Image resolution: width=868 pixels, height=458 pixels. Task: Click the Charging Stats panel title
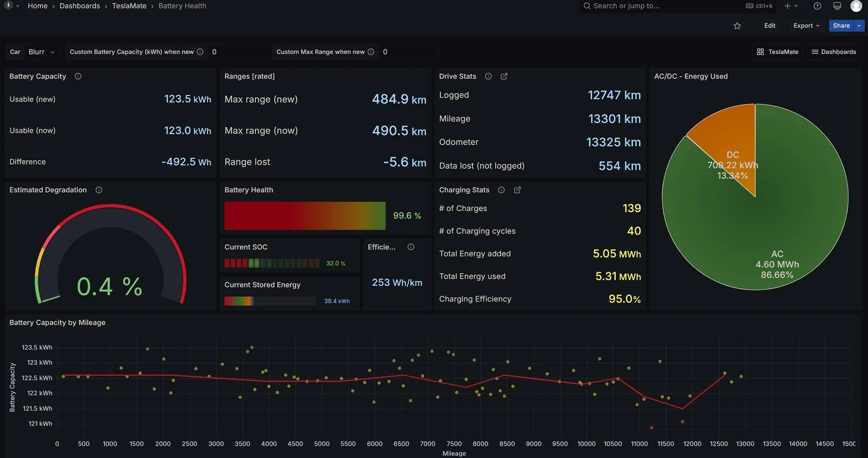464,190
